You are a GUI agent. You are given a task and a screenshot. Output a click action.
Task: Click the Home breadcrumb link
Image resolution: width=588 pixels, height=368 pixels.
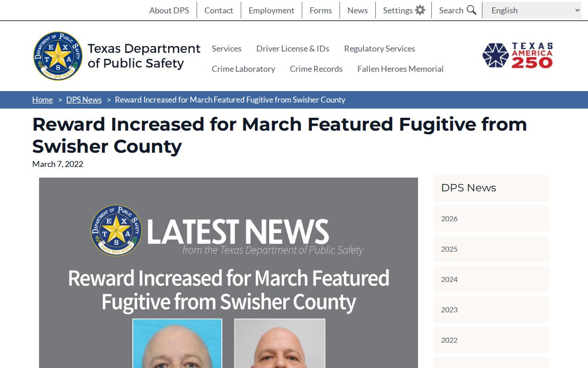pos(42,100)
